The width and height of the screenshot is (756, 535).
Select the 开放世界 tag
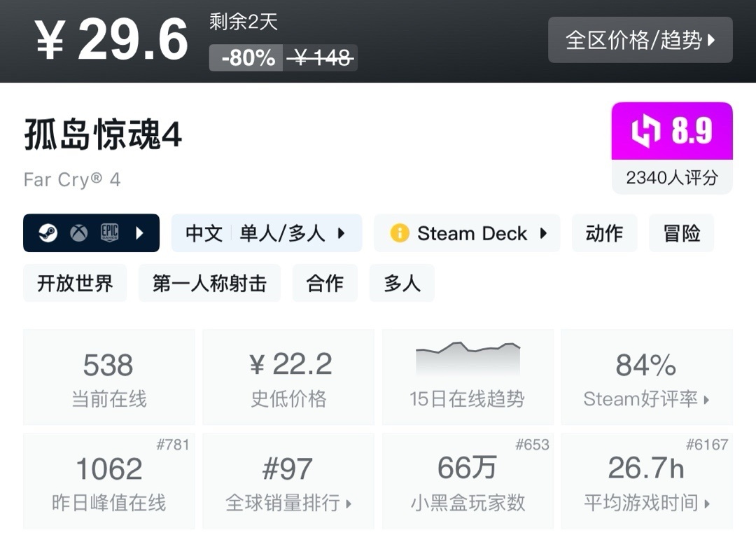coord(75,283)
